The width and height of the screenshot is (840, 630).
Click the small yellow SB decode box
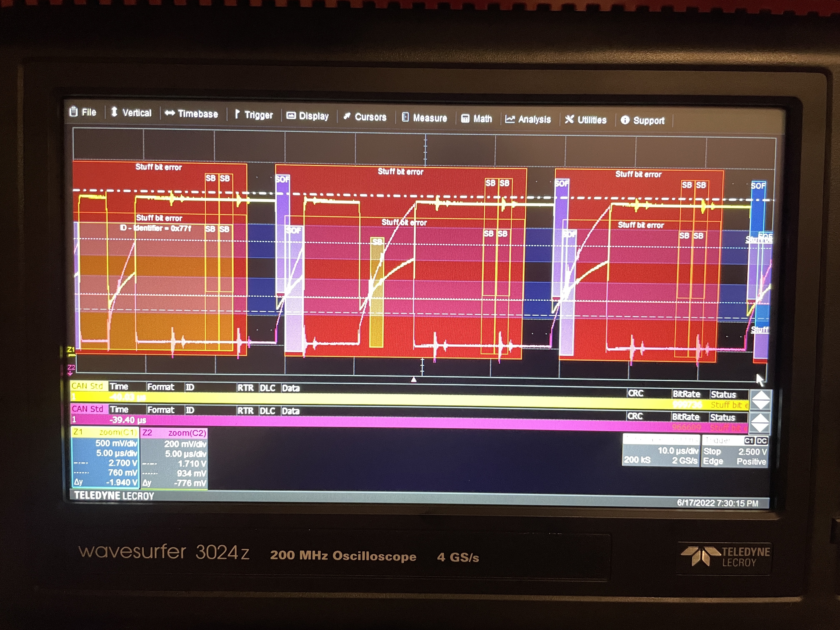click(x=377, y=292)
